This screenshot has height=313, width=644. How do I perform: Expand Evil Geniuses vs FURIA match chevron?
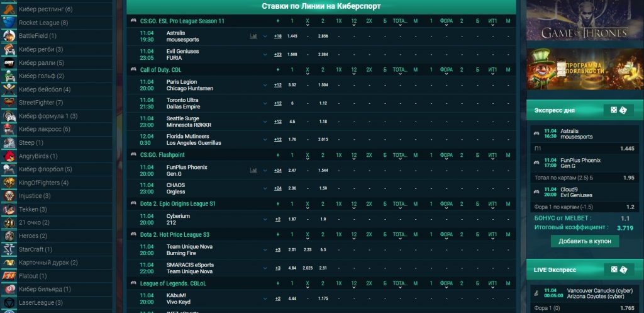tap(265, 55)
